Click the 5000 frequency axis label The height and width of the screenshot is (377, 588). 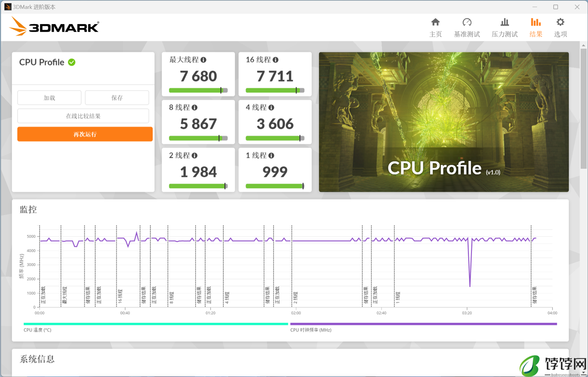(31, 237)
